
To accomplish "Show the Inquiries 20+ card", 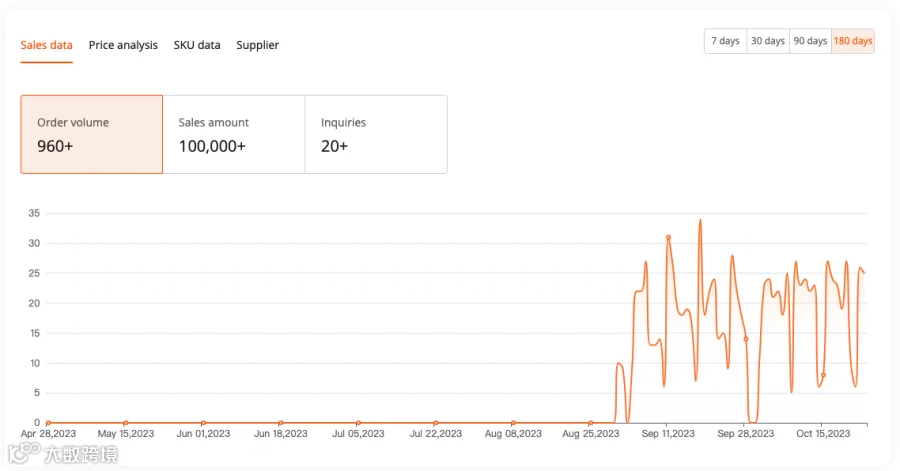I will coord(376,134).
